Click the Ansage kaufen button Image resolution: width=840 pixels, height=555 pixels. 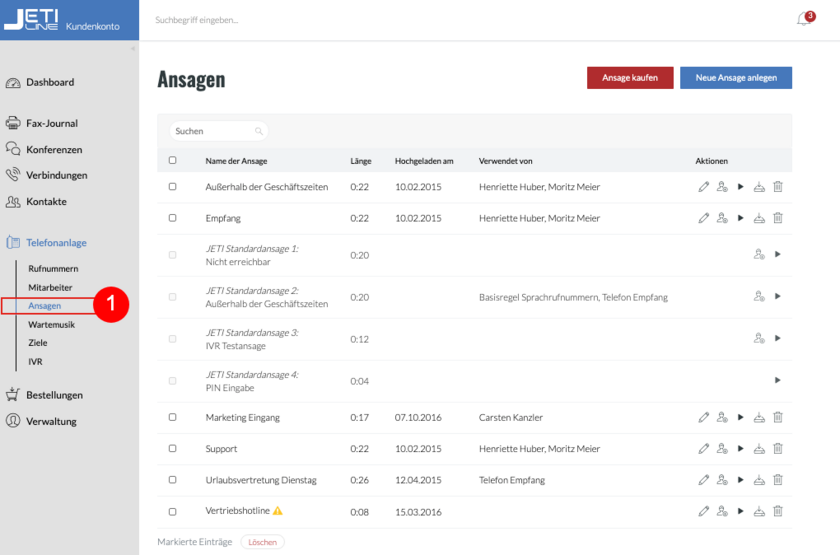630,78
